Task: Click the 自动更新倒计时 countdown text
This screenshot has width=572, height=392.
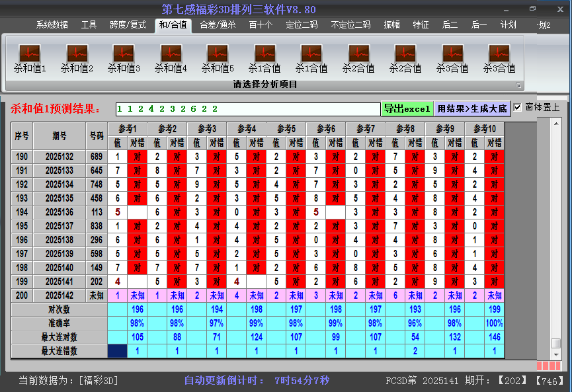Action: 257,381
